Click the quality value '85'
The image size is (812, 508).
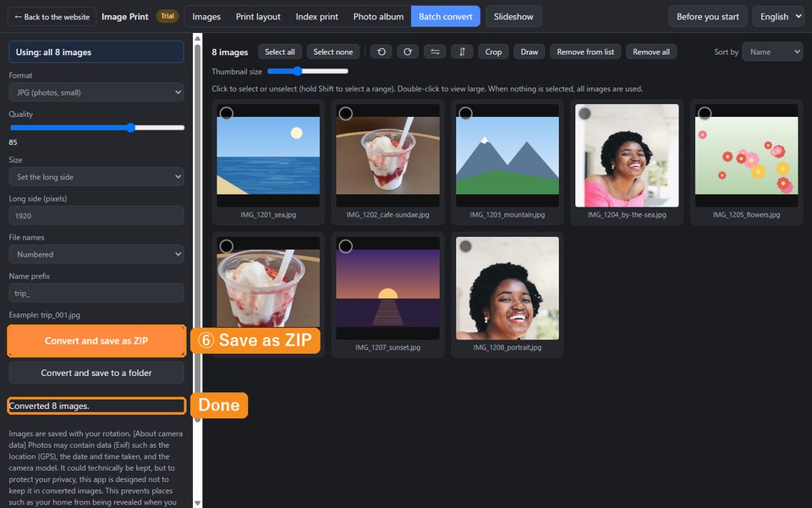click(13, 142)
